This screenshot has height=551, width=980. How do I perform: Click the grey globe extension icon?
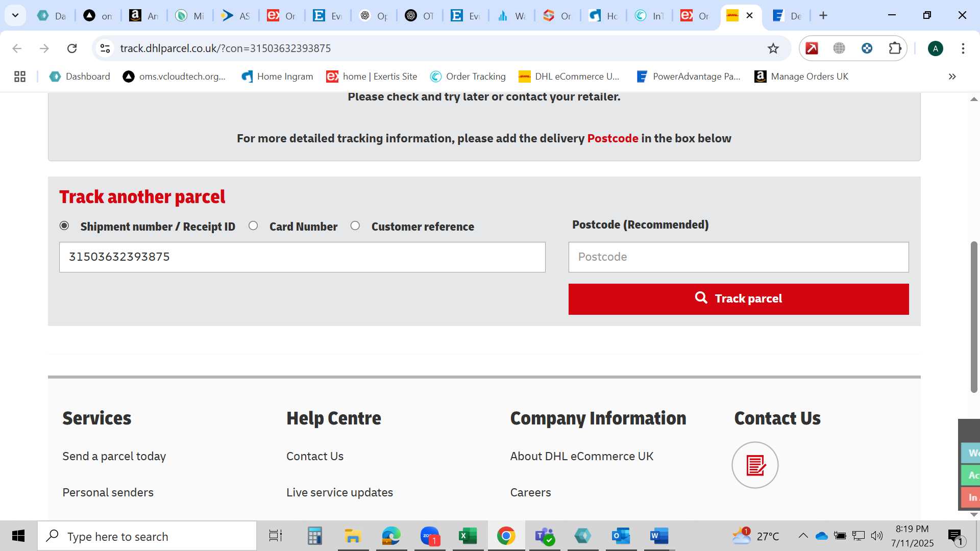839,48
